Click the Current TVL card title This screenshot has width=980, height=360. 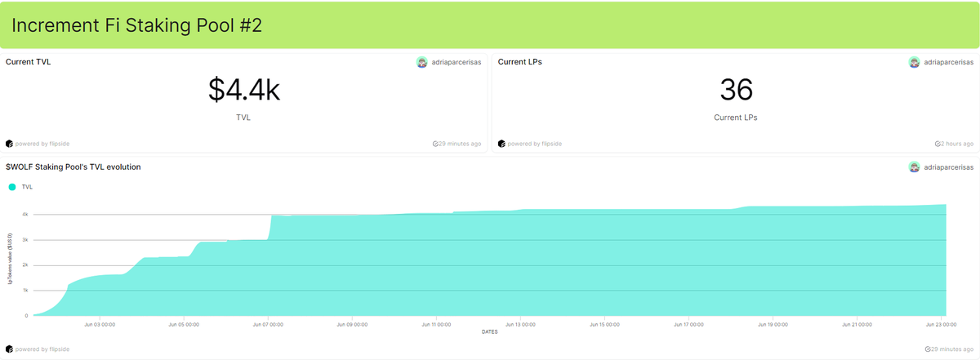coord(28,62)
